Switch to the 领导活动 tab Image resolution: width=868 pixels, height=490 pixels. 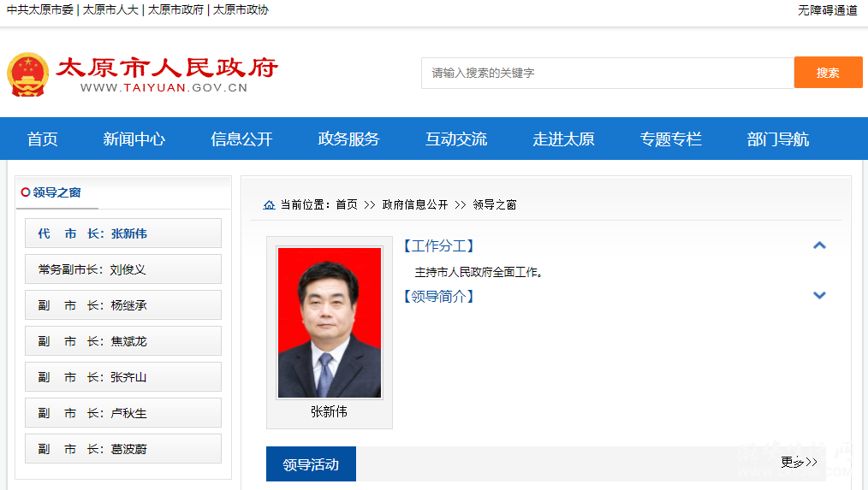311,464
